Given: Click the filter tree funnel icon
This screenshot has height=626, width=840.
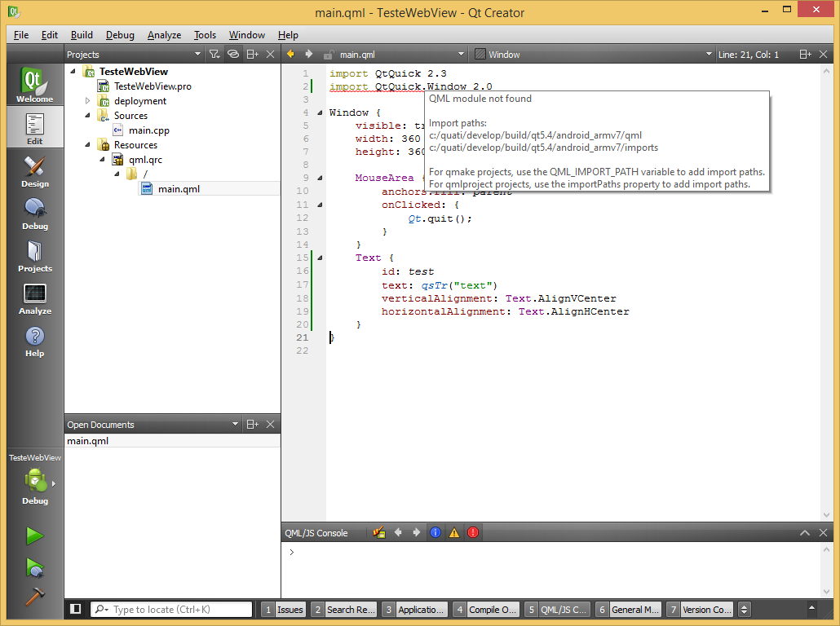Looking at the screenshot, I should pos(214,55).
